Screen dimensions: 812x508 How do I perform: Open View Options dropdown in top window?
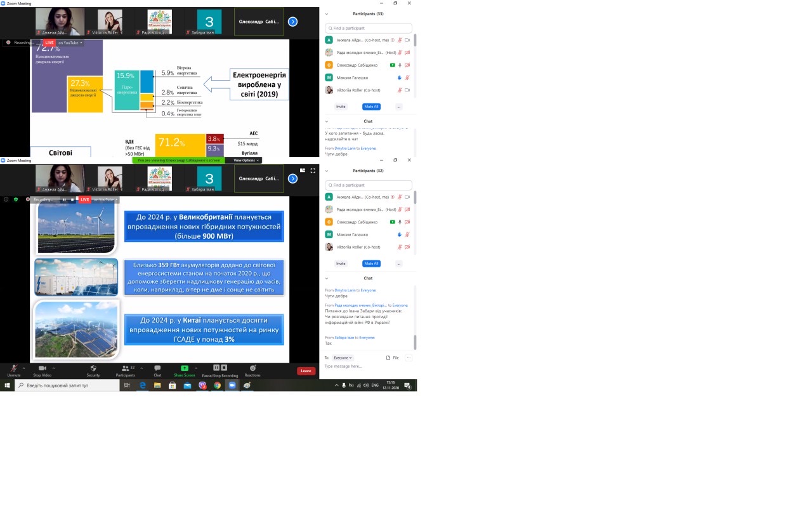pyautogui.click(x=247, y=160)
